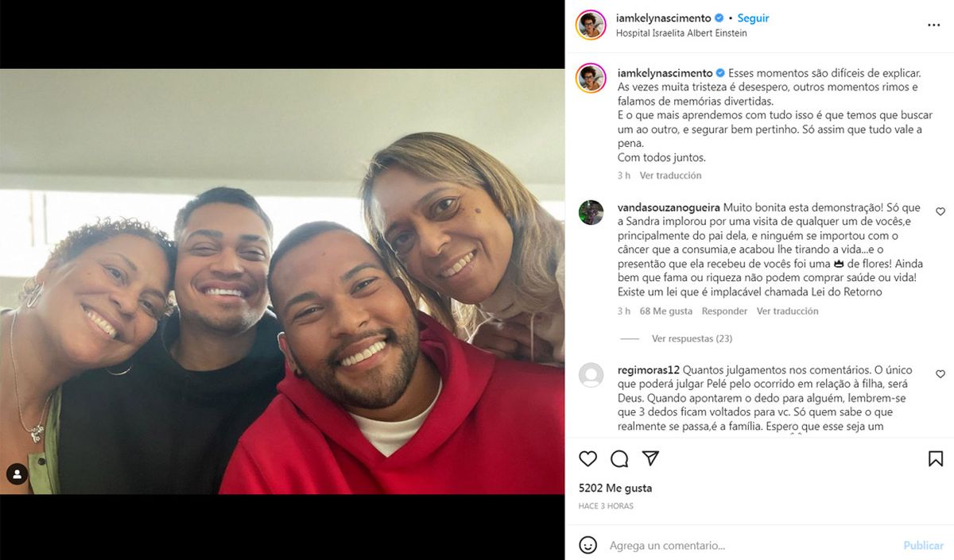Open regimoras12's default avatar
Image resolution: width=954 pixels, height=560 pixels.
tap(591, 374)
